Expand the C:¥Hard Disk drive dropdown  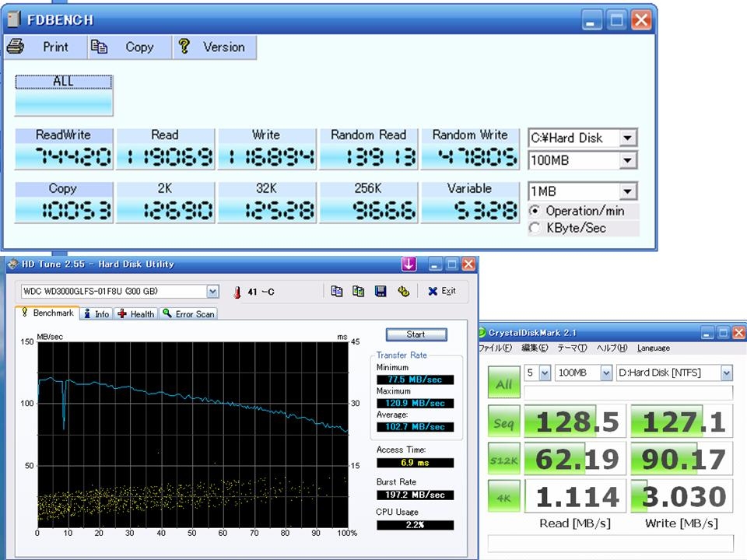628,138
